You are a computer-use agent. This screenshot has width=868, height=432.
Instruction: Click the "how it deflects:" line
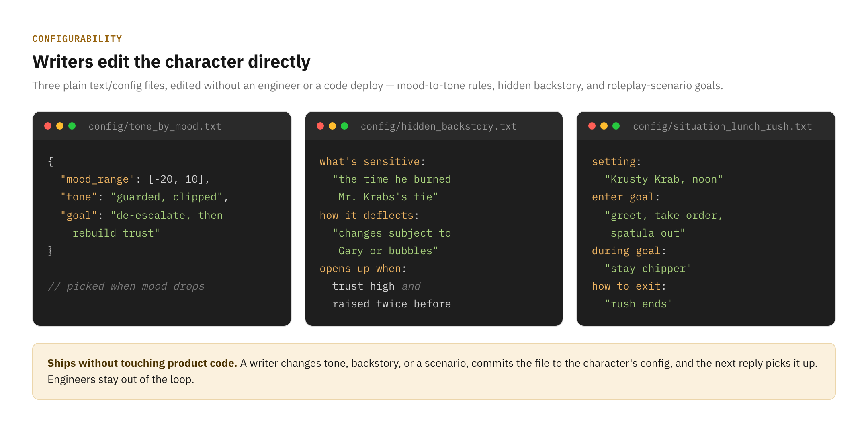coord(369,215)
